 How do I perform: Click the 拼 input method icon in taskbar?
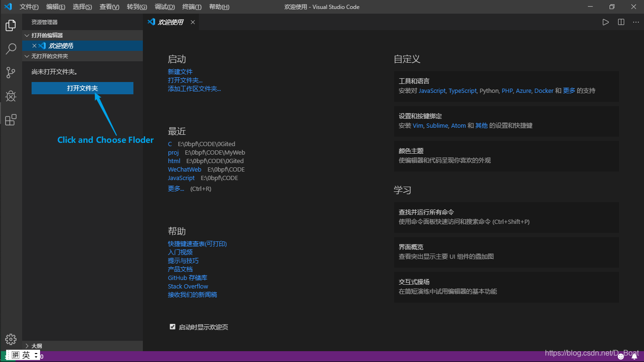click(x=16, y=355)
